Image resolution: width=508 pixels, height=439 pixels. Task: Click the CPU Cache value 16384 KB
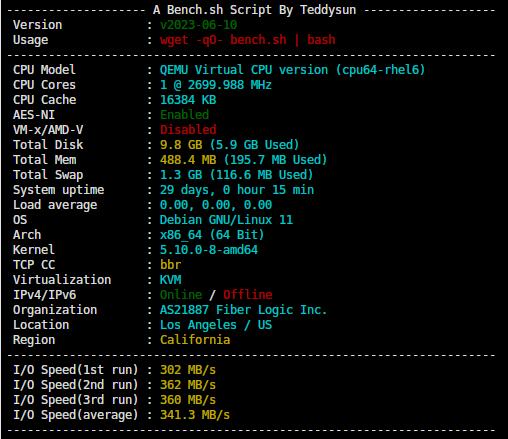point(188,100)
